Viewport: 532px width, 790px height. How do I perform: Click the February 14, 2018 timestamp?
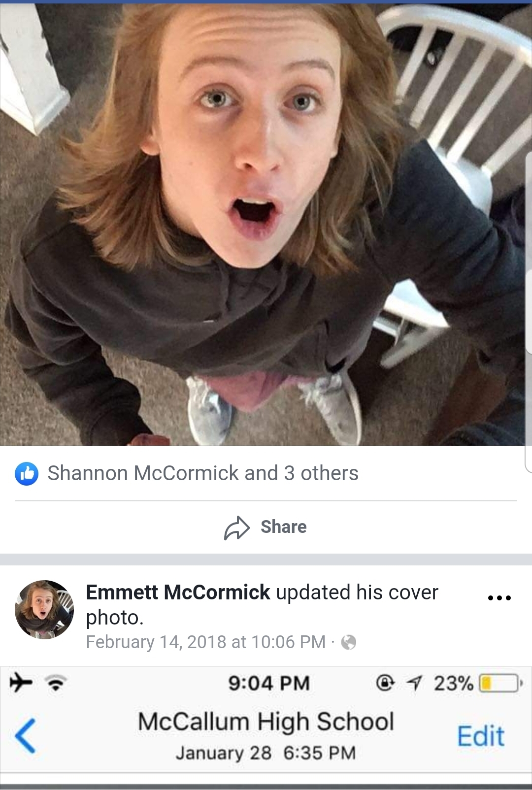coord(206,642)
